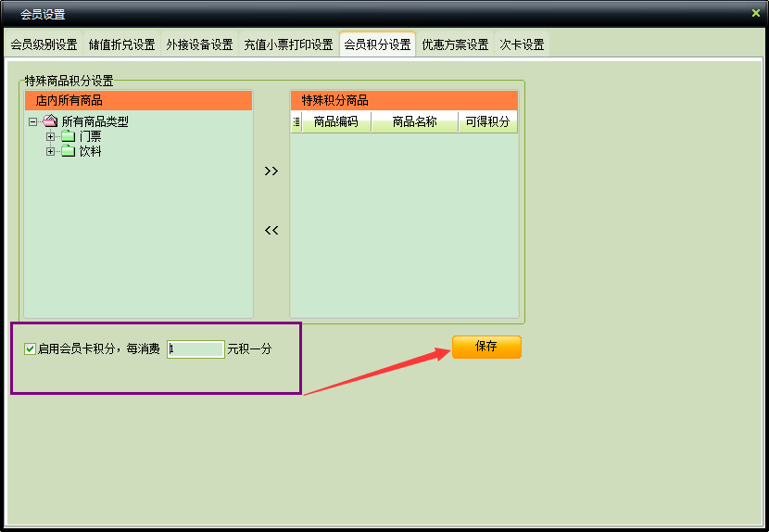Focus the 每消费 amount input field
Screen dimensions: 769x532
(195, 348)
